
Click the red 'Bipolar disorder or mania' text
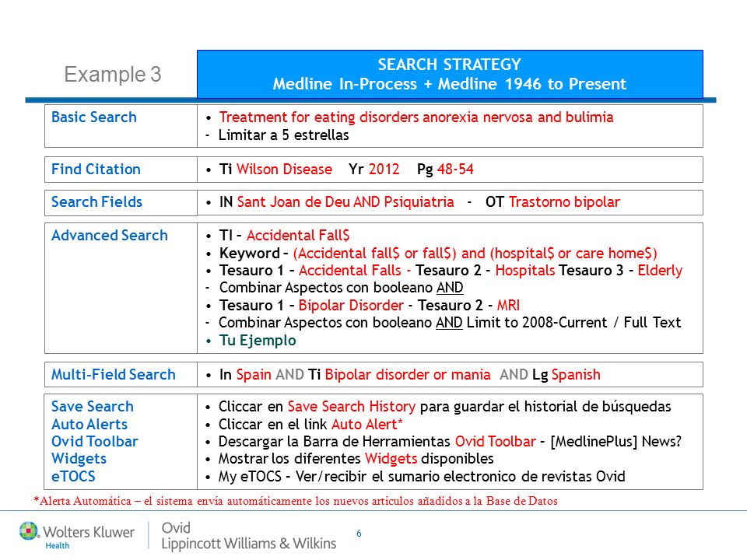coord(408,375)
